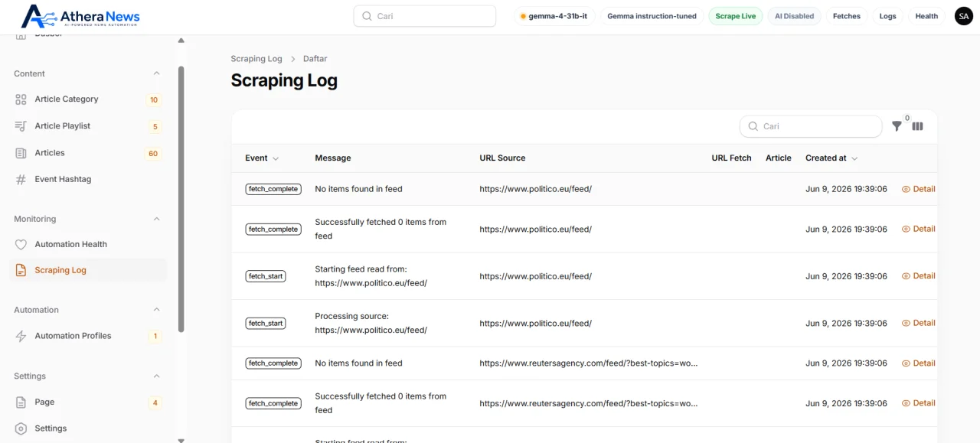Click Scraping Log breadcrumb link
Viewport: 980px width, 443px height.
coord(256,59)
